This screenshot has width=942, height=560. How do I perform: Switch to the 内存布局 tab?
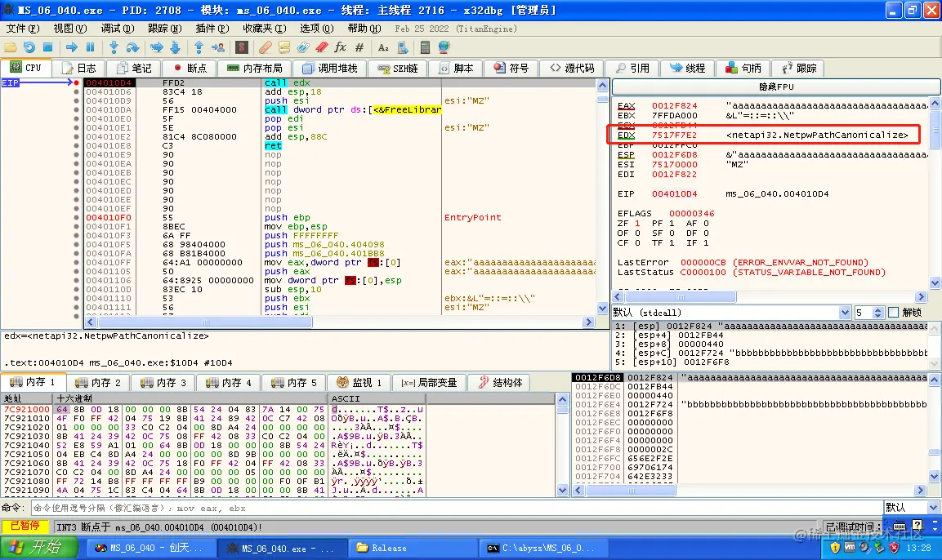(x=254, y=68)
